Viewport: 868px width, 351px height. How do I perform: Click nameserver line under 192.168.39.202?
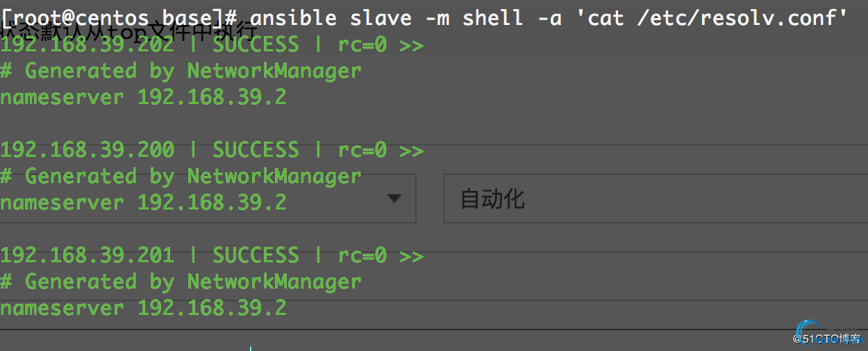[143, 97]
